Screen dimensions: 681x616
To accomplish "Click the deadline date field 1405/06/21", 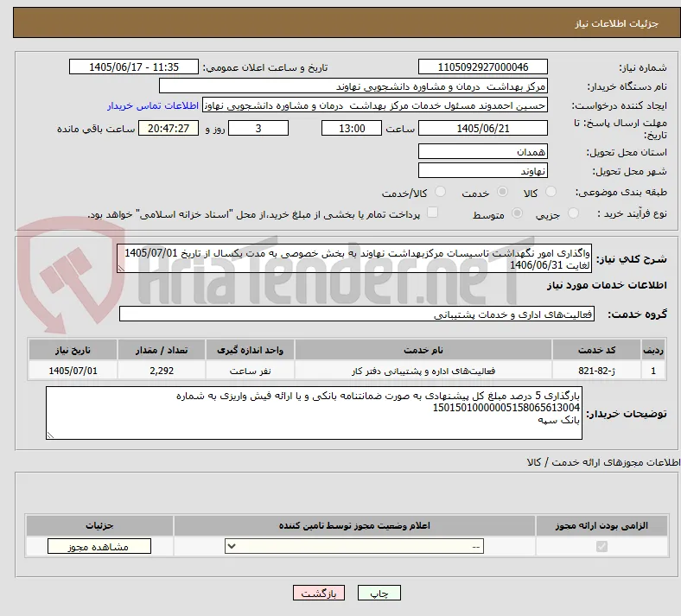I will [x=482, y=128].
